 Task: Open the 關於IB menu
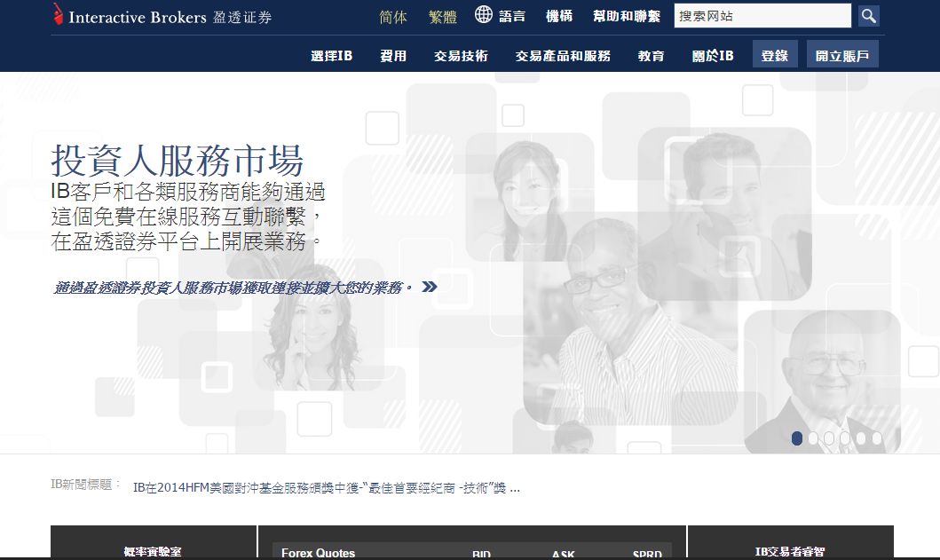pos(713,56)
